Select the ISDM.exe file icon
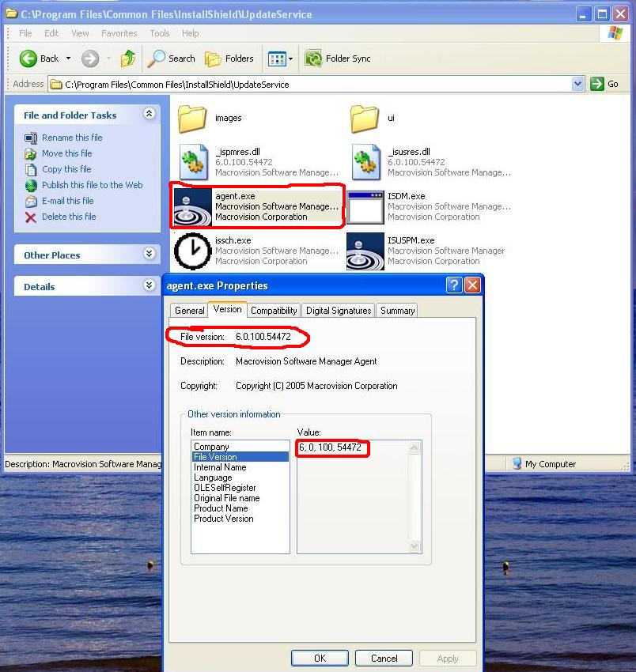This screenshot has width=636, height=672. [x=365, y=207]
